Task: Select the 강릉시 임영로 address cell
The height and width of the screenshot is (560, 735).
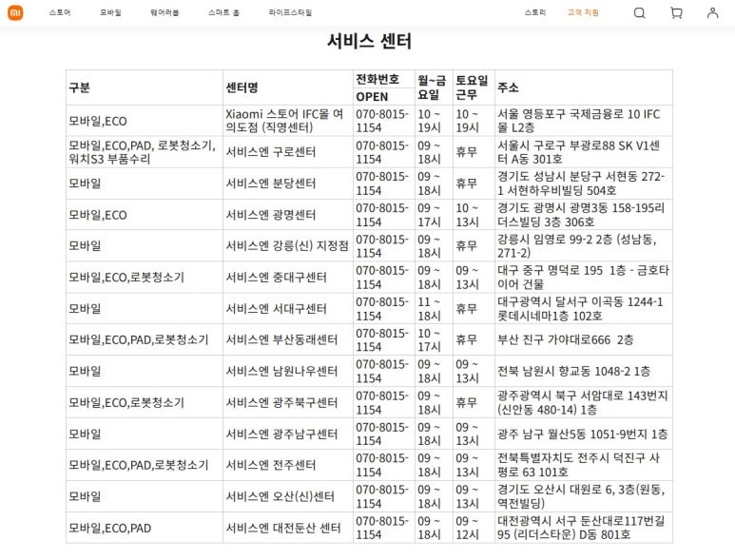Action: [584, 246]
